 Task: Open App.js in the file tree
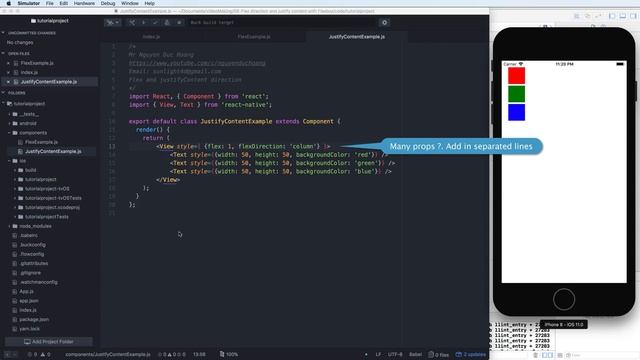click(27, 291)
